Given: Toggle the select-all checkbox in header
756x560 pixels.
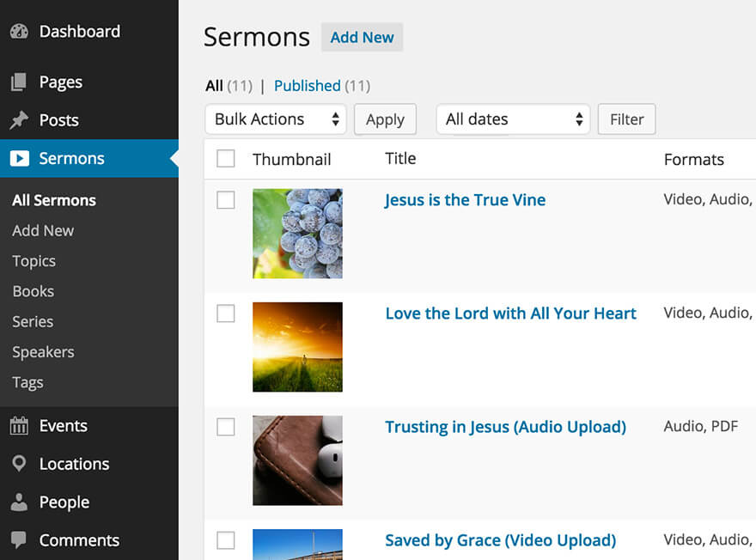Looking at the screenshot, I should coord(226,159).
